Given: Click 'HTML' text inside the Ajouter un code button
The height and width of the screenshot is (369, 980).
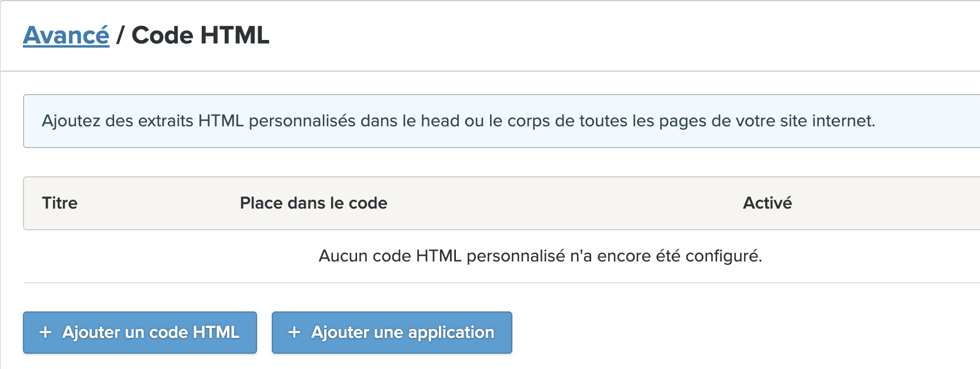Looking at the screenshot, I should pos(216,332).
